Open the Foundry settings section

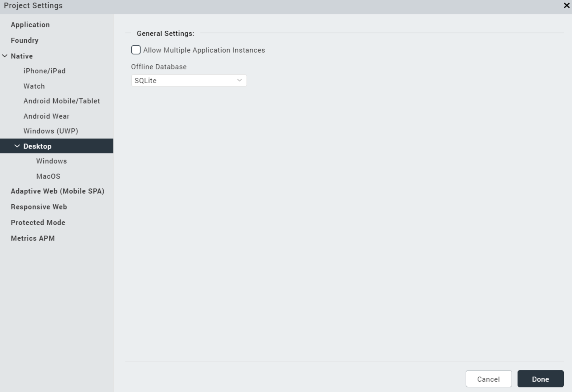[25, 41]
